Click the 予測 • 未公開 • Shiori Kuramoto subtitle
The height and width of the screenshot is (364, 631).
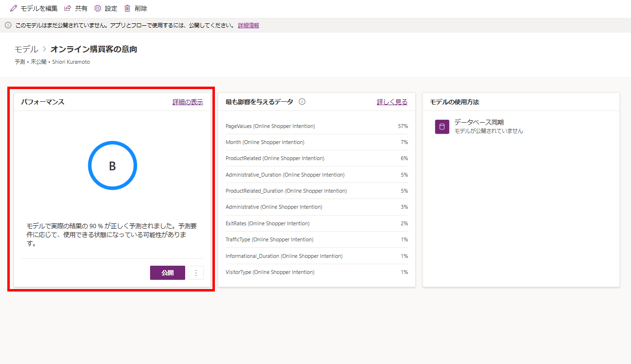(x=52, y=62)
